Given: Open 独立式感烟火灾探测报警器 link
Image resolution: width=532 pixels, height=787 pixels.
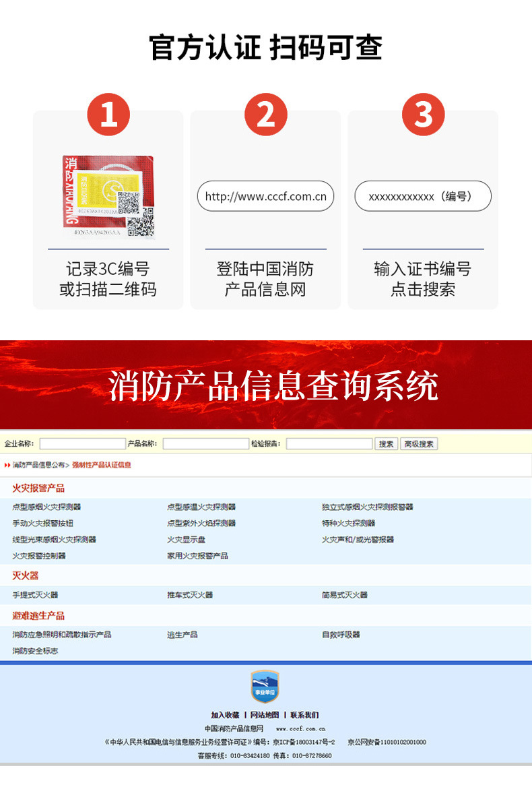Looking at the screenshot, I should coord(368,507).
